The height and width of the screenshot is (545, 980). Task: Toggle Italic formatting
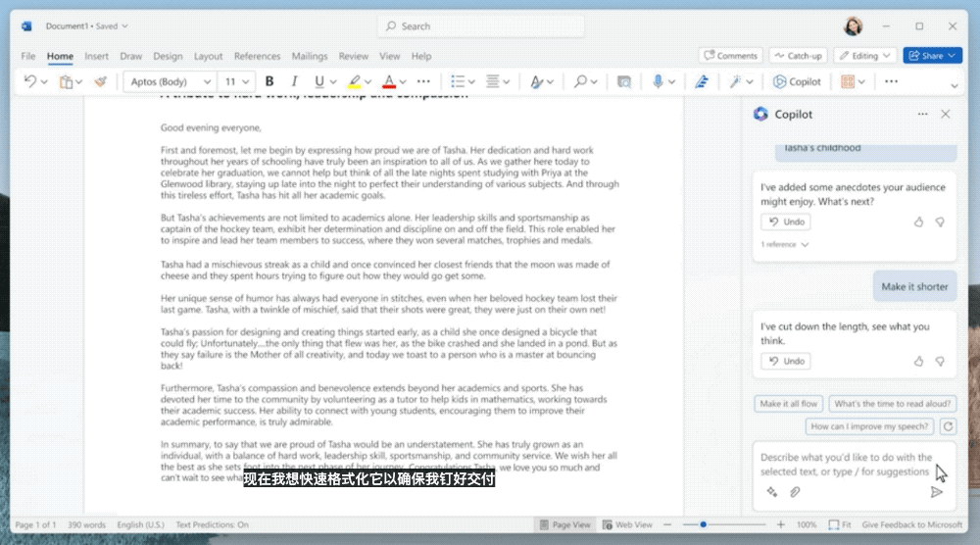click(294, 82)
